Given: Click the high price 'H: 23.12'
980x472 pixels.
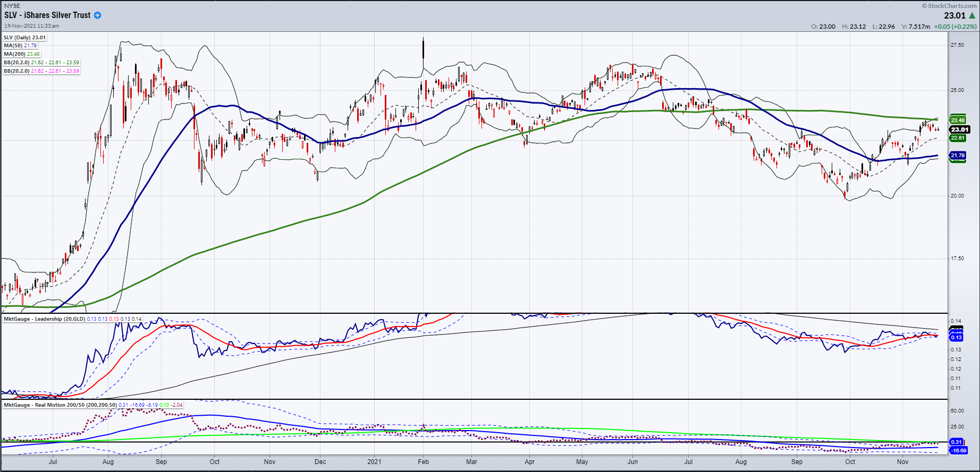Looking at the screenshot, I should click(854, 27).
